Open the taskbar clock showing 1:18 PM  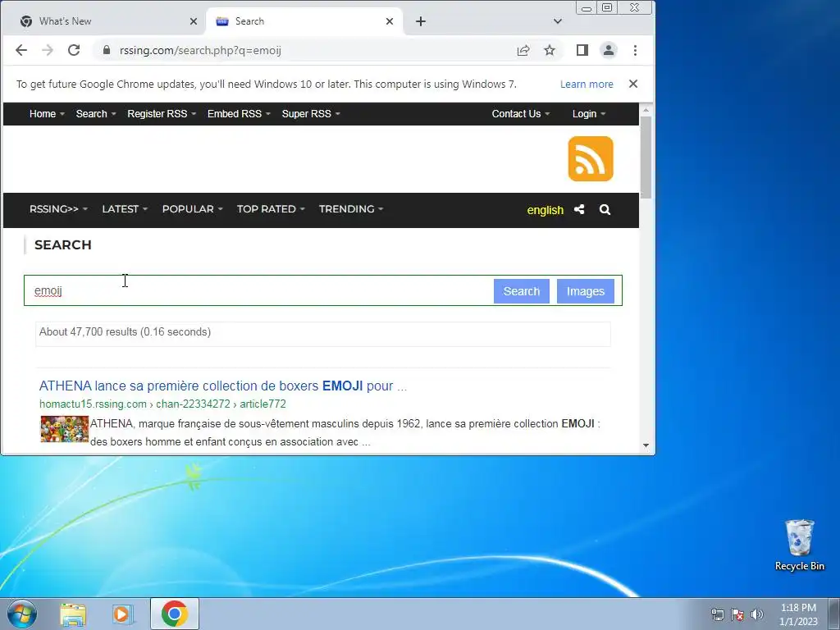pyautogui.click(x=798, y=614)
